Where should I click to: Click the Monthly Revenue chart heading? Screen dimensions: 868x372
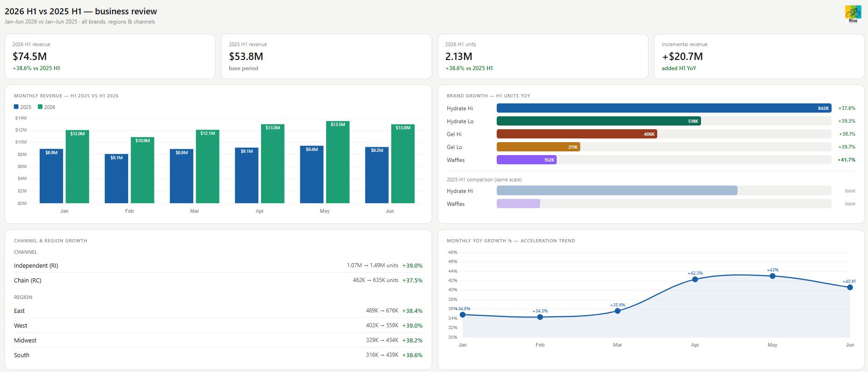pyautogui.click(x=66, y=96)
